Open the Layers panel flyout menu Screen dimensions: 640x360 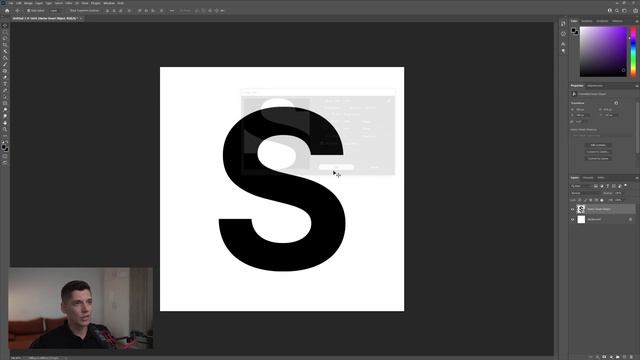click(636, 178)
